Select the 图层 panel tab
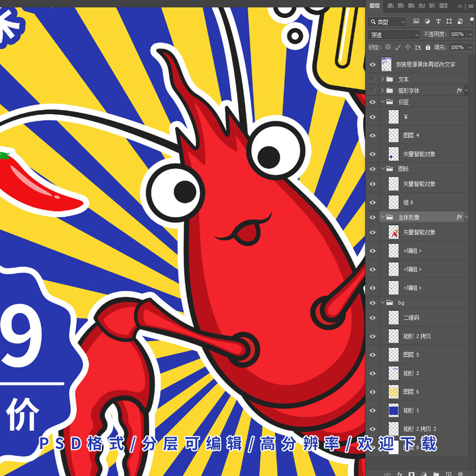 point(374,6)
